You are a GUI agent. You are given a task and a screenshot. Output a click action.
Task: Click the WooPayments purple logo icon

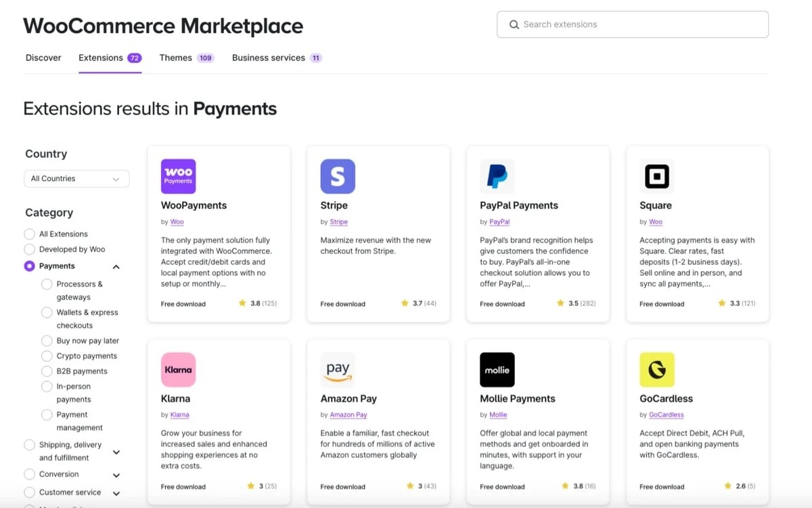click(178, 176)
